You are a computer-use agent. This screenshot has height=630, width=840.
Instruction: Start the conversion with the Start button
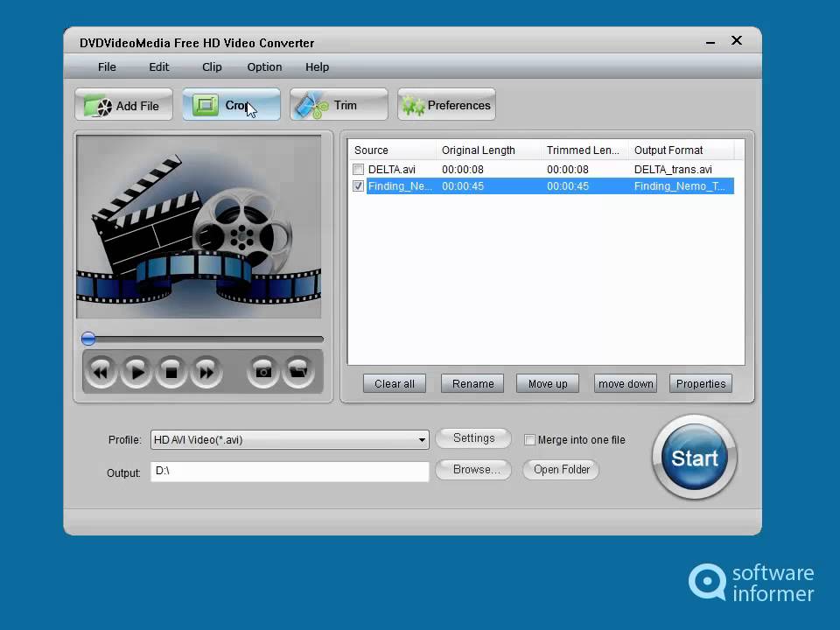point(694,458)
